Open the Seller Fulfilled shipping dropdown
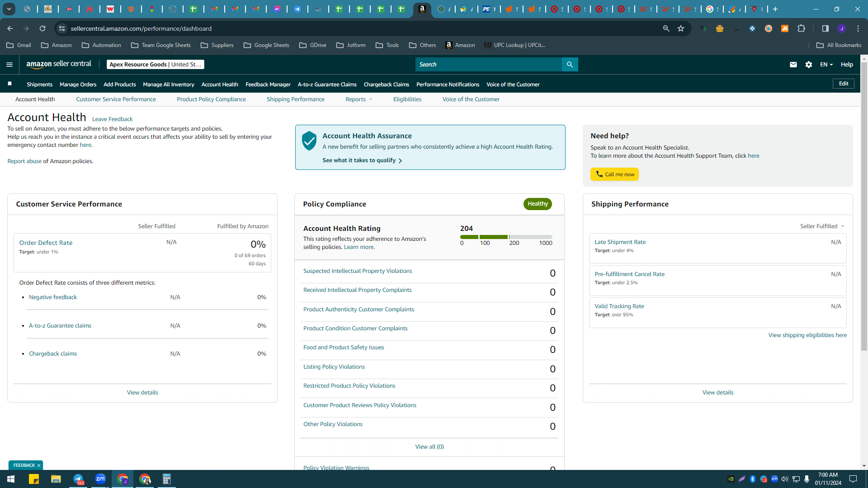This screenshot has height=488, width=868. [822, 226]
